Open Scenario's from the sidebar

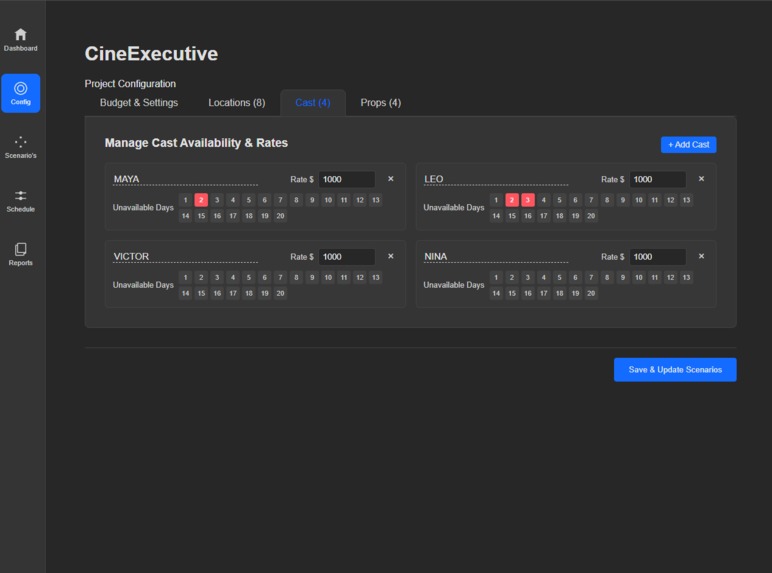tap(20, 147)
